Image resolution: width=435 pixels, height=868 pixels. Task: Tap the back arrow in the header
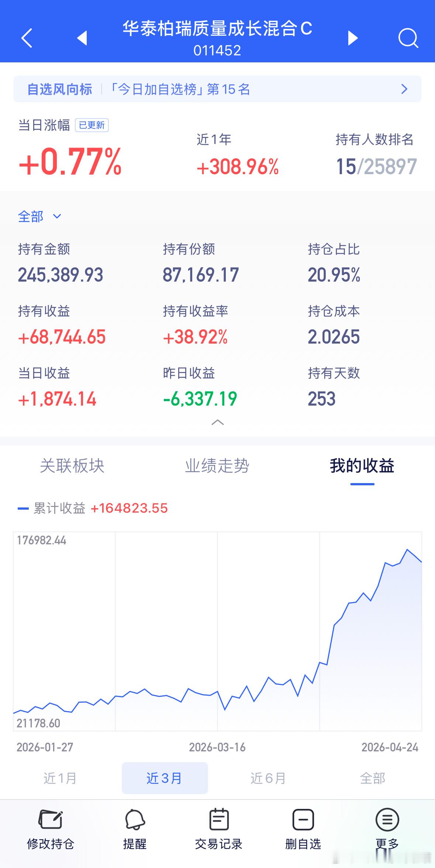pos(27,38)
